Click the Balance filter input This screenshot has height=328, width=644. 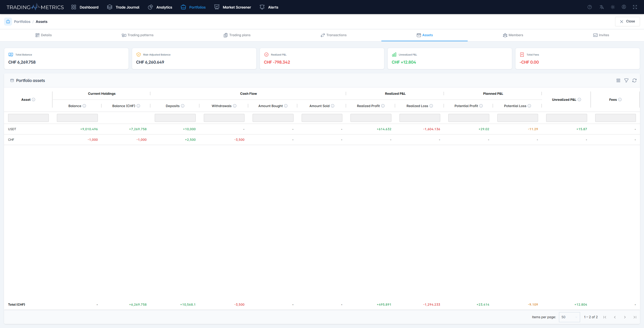click(77, 118)
